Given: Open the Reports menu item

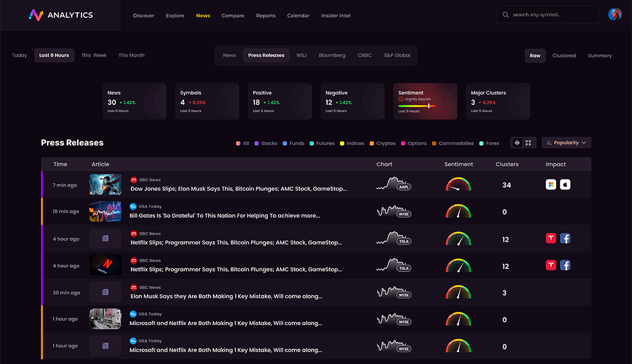Looking at the screenshot, I should tap(265, 15).
